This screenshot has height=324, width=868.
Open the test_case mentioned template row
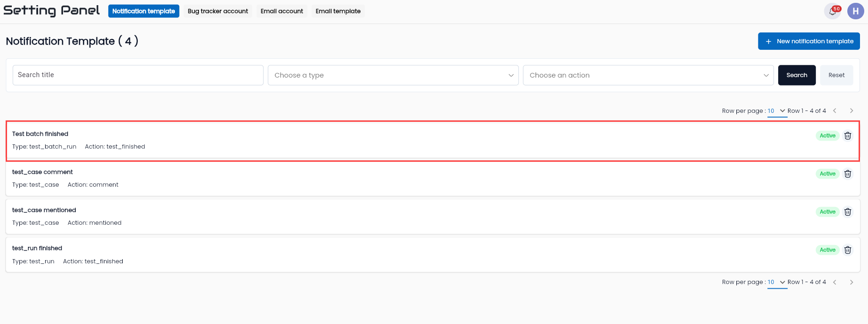[433, 217]
